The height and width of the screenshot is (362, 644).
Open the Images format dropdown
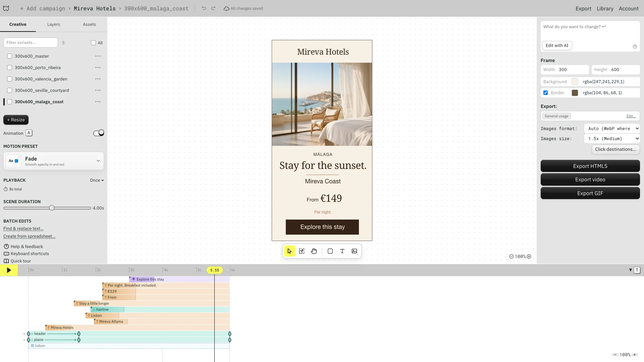point(612,129)
